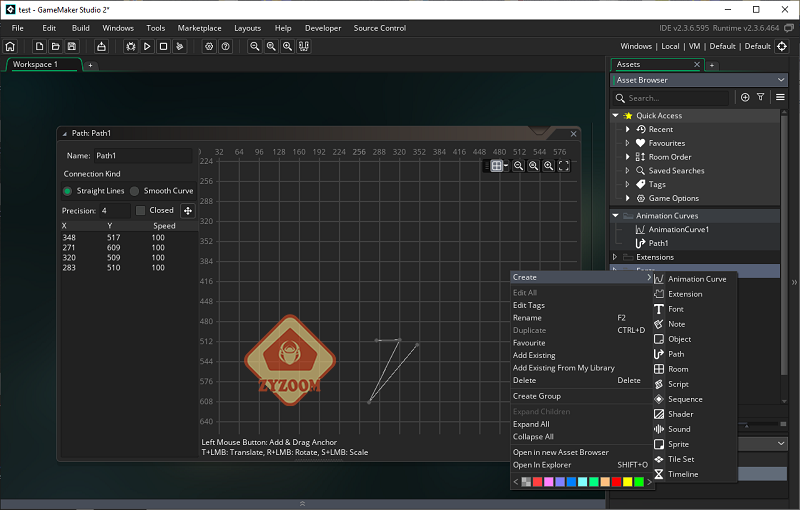Click the VM target link
The width and height of the screenshot is (800, 510).
point(694,46)
